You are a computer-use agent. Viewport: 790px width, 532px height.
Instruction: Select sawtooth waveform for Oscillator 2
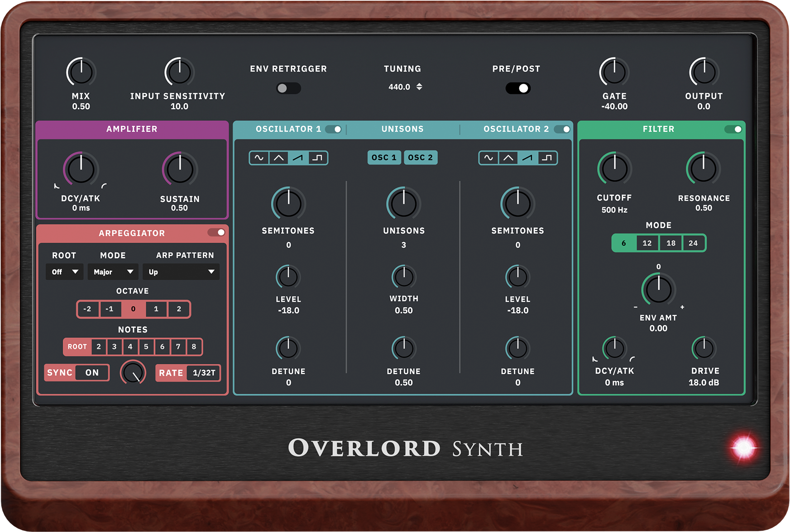click(x=528, y=158)
